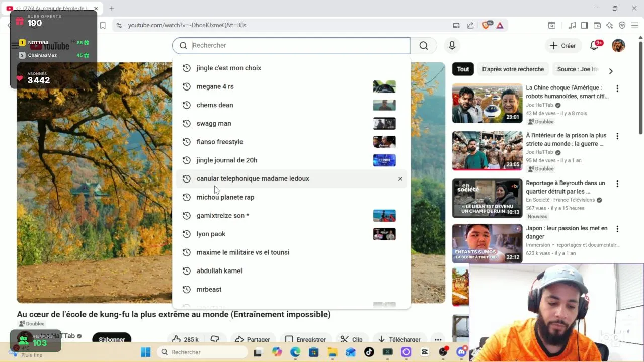This screenshot has height=362, width=644.
Task: Click the Brave Shields lion icon
Action: pos(486,25)
